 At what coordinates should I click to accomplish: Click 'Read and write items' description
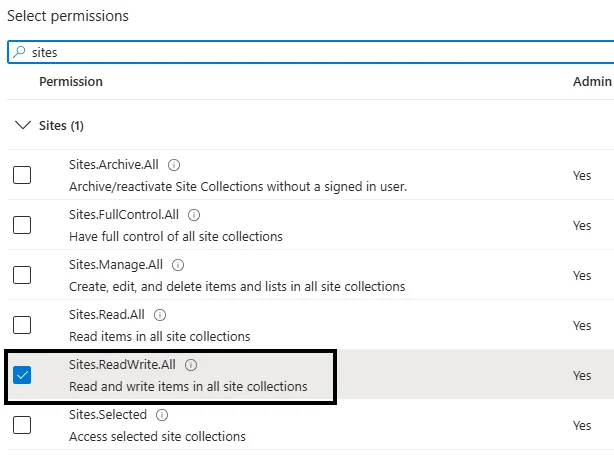tap(188, 387)
